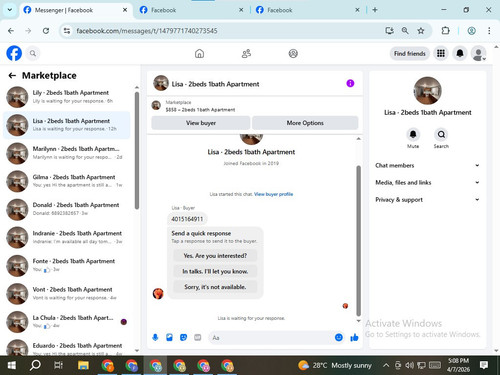Open Gilma - 2beds 1bath Apartment chat

[x=67, y=181]
